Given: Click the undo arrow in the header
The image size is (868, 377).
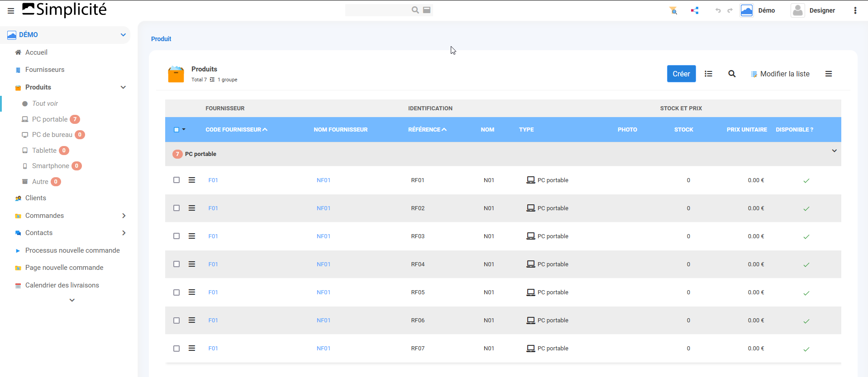Looking at the screenshot, I should coord(718,10).
